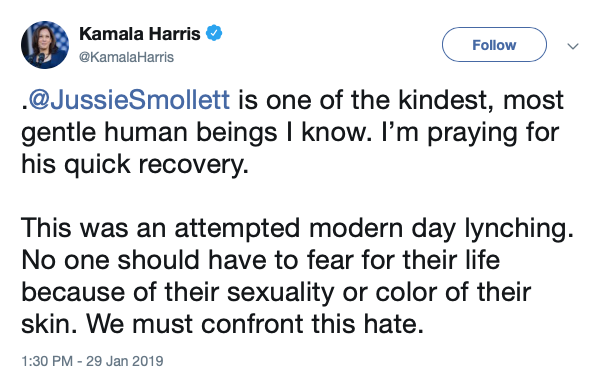
Task: Click the 1:30 PM tweet timestamp
Action: 47,361
